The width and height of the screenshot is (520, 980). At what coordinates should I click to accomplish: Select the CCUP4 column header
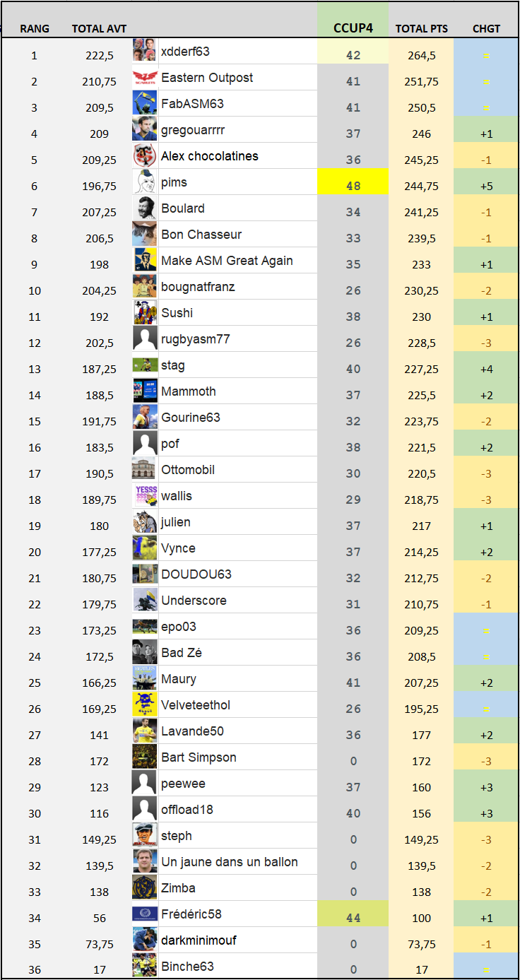(x=353, y=29)
